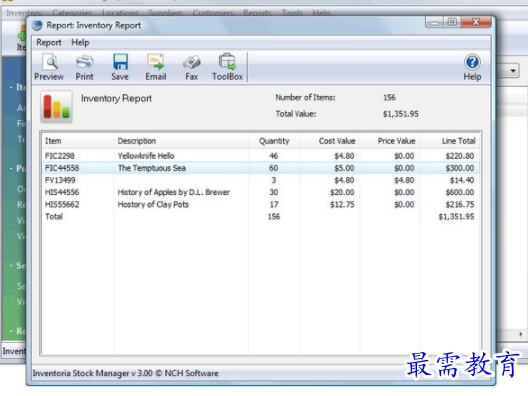This screenshot has height=396, width=528.
Task: Click the $20.00 cost value
Action: tap(342, 192)
